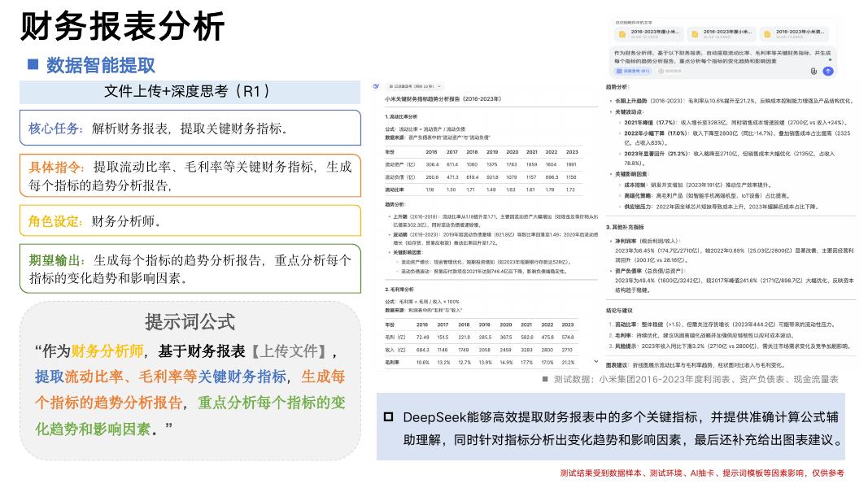Click the 财务报表分析 slide title

coord(122,26)
